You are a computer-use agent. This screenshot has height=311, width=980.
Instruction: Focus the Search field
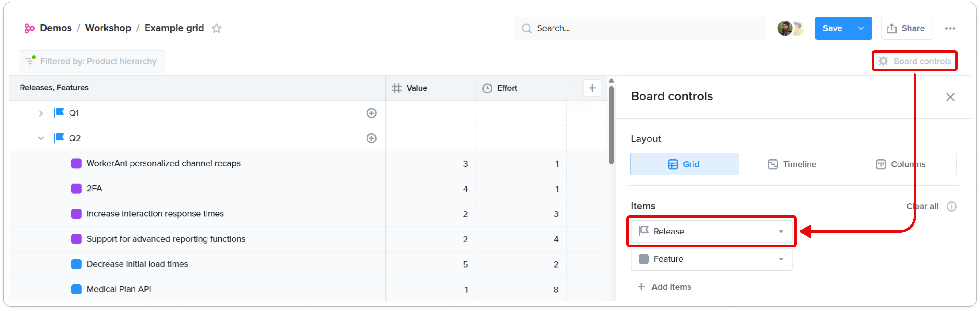tap(640, 28)
